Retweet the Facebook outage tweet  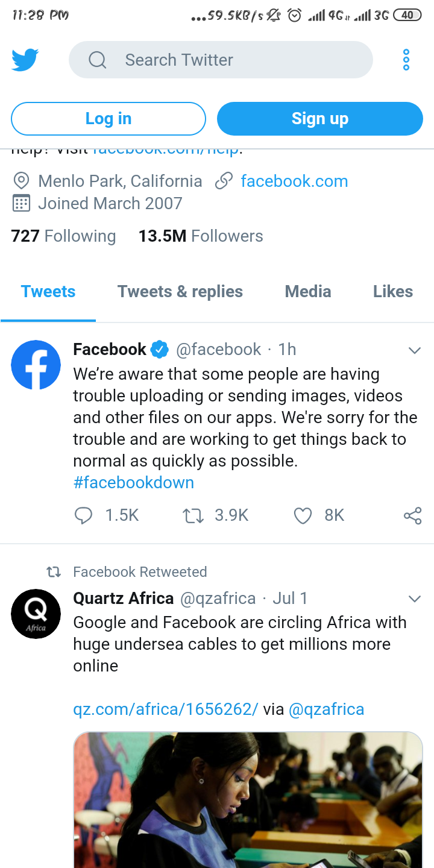[x=193, y=515]
